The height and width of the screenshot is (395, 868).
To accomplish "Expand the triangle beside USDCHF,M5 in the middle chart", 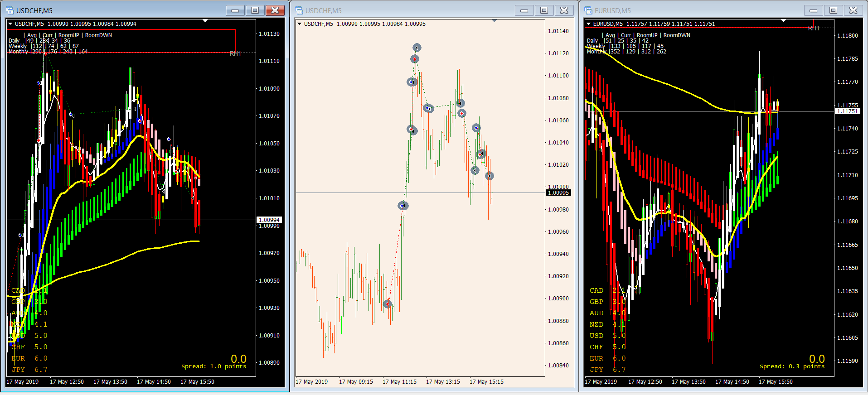I will coord(299,24).
